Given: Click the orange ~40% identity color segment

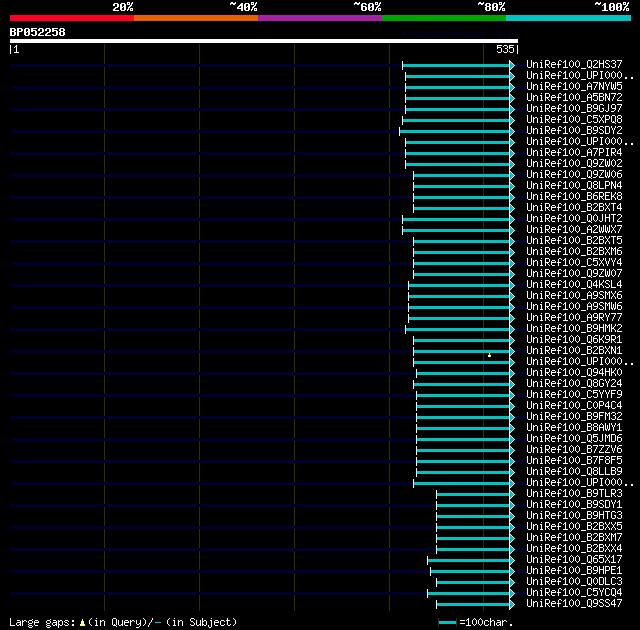Looking at the screenshot, I should pyautogui.click(x=196, y=18).
